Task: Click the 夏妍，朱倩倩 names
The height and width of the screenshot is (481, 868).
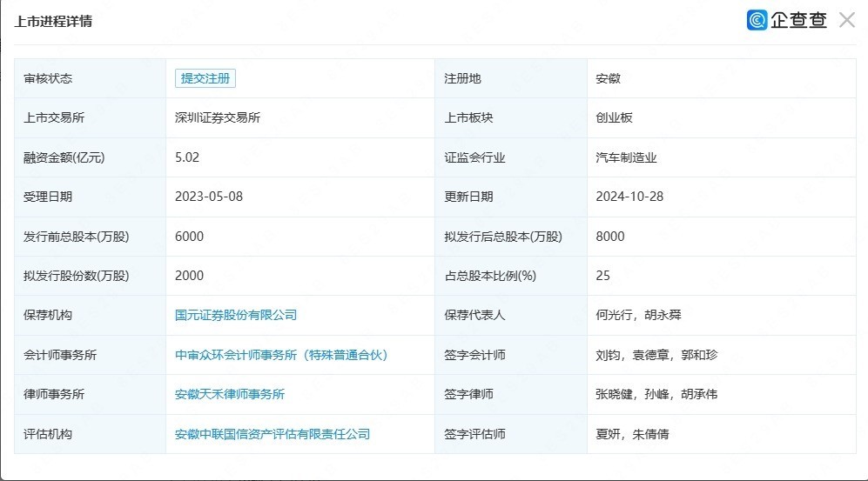Action: tap(632, 434)
